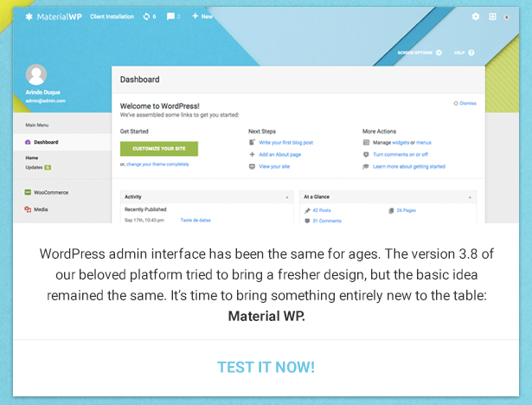Click View your site link

coord(274,167)
